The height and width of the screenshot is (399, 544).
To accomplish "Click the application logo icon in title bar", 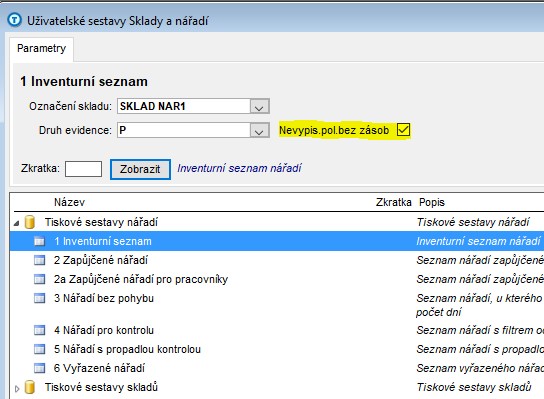I will [x=15, y=20].
